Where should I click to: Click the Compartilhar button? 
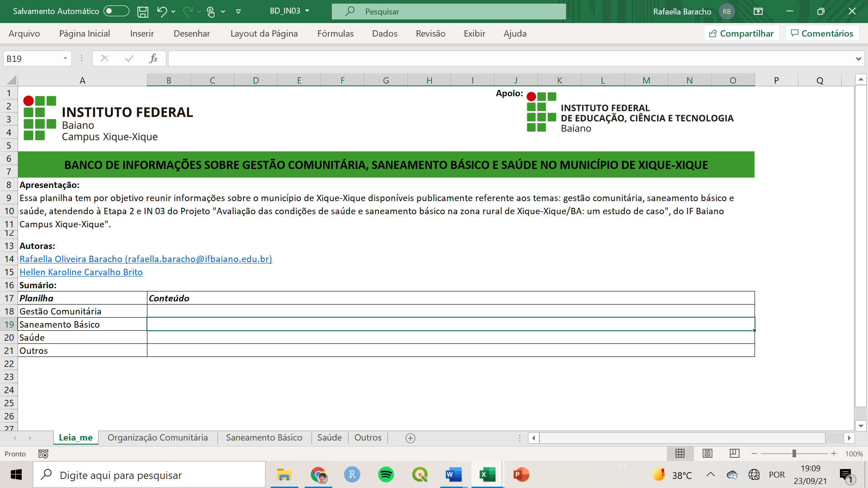pos(741,33)
